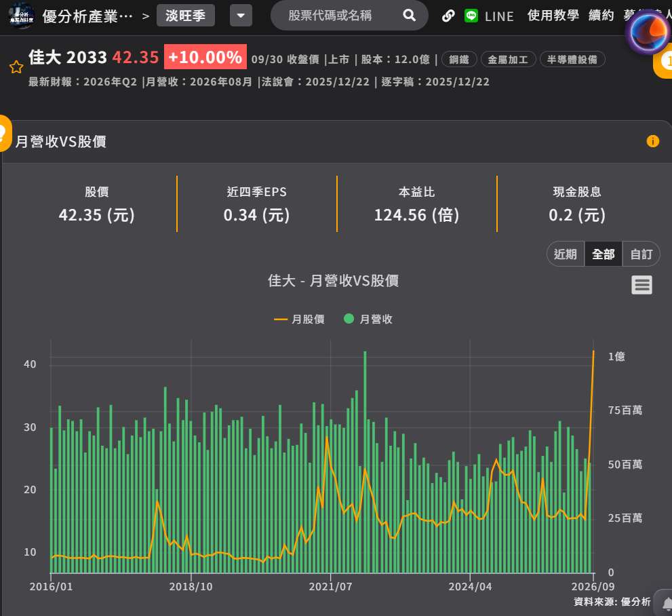The height and width of the screenshot is (616, 672).
Task: Open the glowing orb assistant icon
Action: tap(648, 32)
